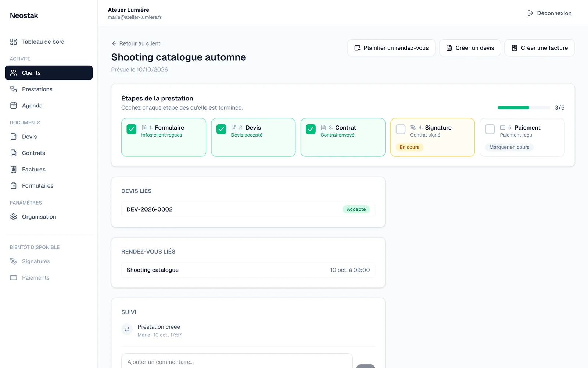Select Formulaires in the sidebar
This screenshot has width=588, height=368.
point(49,186)
